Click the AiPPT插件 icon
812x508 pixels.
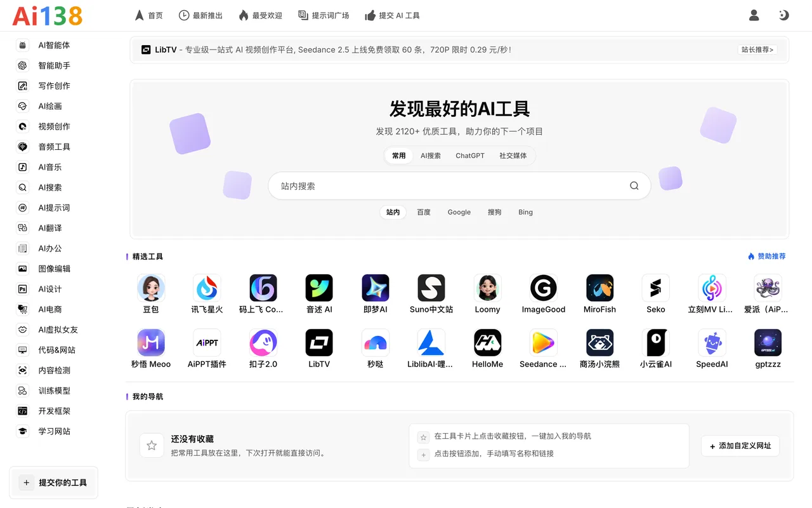[x=207, y=342]
